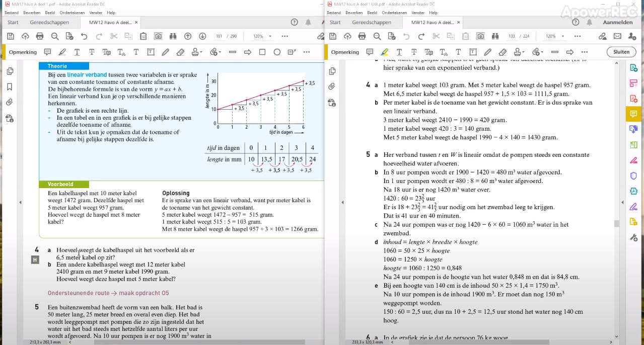This screenshot has width=644, height=345.
Task: Open help question icon in left window
Action: [295, 22]
